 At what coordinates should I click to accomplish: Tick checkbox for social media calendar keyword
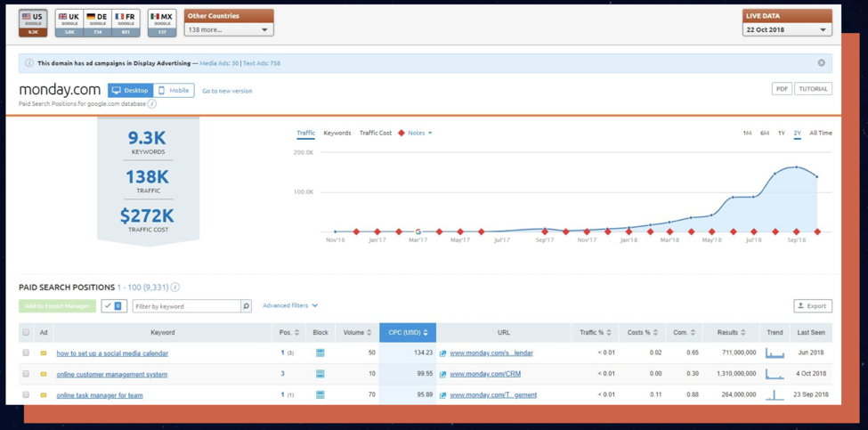26,353
